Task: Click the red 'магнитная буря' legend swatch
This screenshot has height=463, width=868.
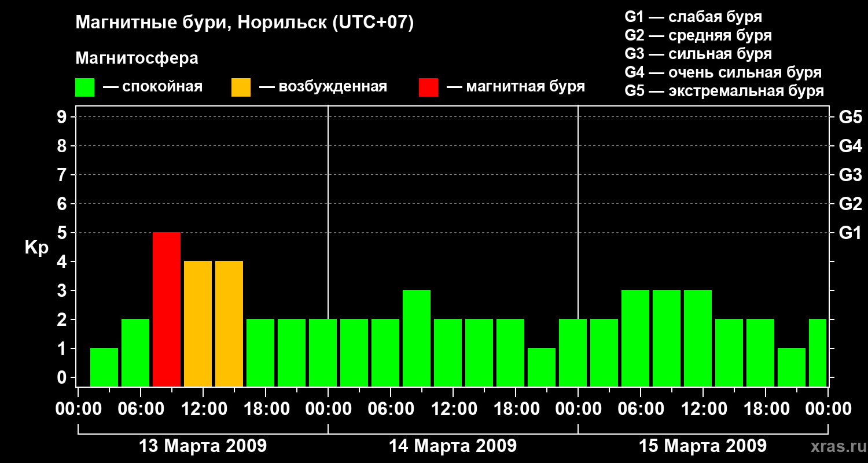Action: pyautogui.click(x=428, y=87)
